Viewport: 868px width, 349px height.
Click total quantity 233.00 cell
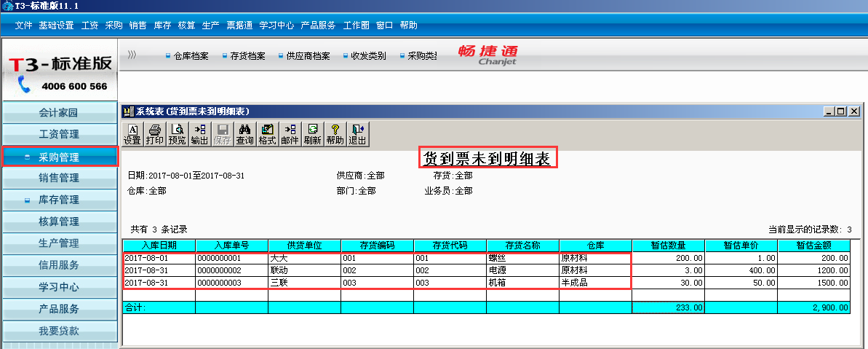tap(668, 307)
